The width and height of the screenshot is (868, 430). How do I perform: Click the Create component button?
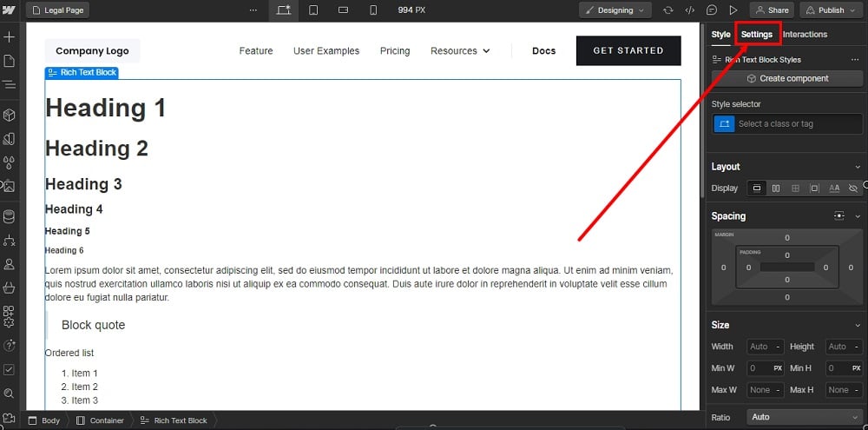[786, 78]
